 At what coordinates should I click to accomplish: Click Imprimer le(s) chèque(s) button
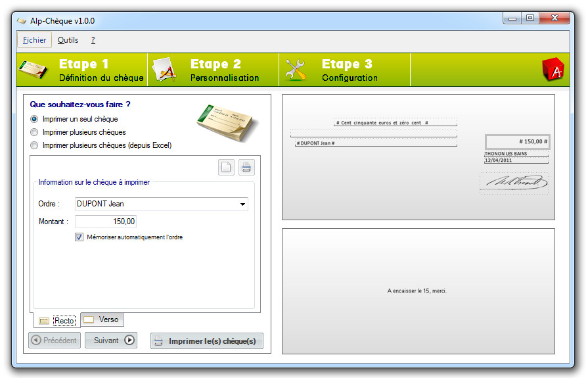[207, 341]
